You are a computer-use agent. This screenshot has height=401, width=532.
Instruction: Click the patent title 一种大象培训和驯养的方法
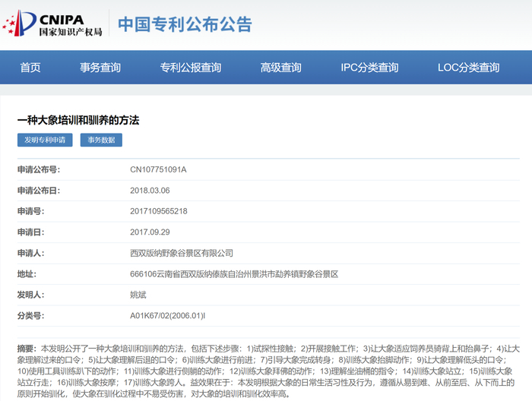pos(78,120)
